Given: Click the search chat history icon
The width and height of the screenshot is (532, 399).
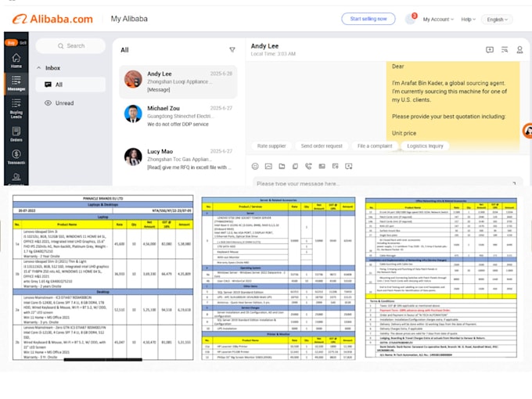Looking at the screenshot, I should click(x=505, y=50).
